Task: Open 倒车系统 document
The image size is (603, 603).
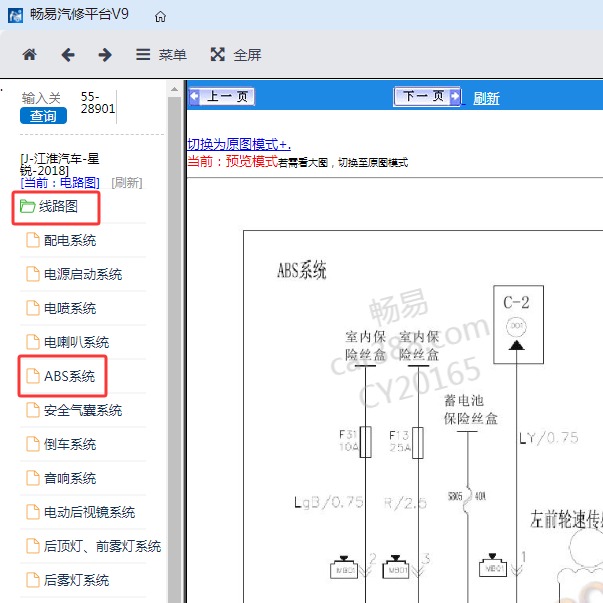Action: click(x=70, y=444)
